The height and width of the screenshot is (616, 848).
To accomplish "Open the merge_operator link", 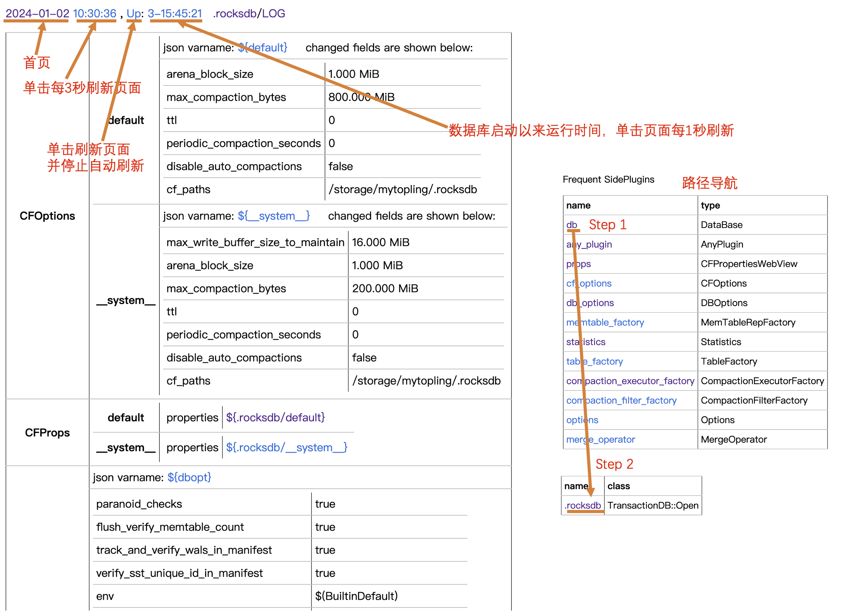I will tap(600, 440).
